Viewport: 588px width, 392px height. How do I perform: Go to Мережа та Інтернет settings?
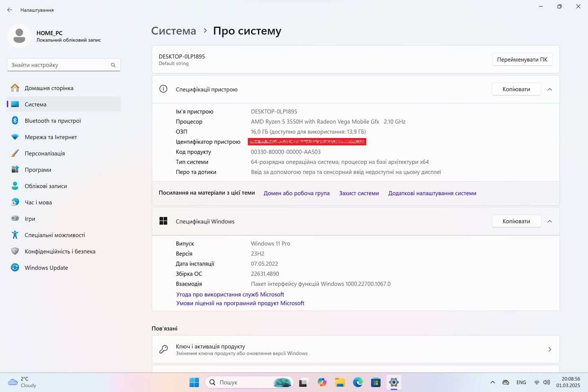pyautogui.click(x=64, y=137)
